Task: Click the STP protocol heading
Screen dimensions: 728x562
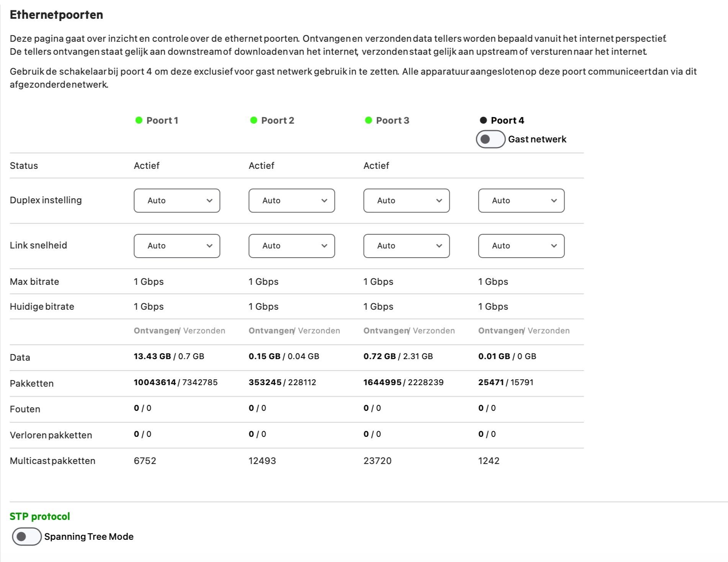Action: click(x=40, y=516)
